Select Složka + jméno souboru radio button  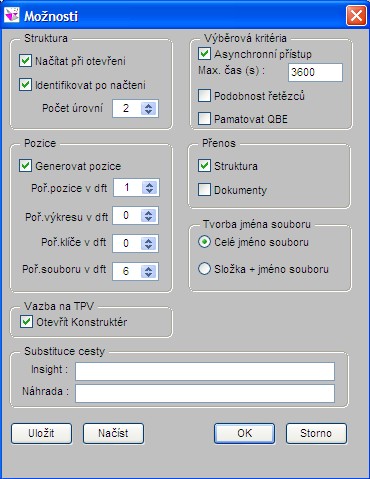204,269
